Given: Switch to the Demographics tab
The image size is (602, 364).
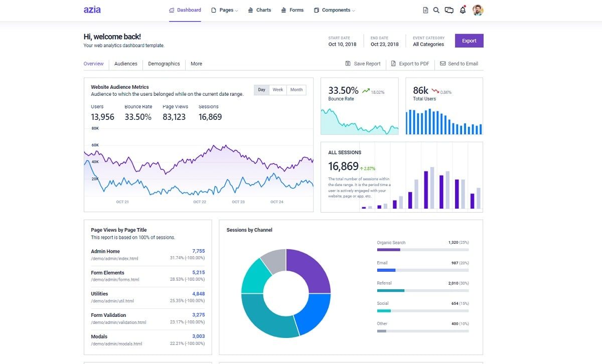Looking at the screenshot, I should coord(164,64).
